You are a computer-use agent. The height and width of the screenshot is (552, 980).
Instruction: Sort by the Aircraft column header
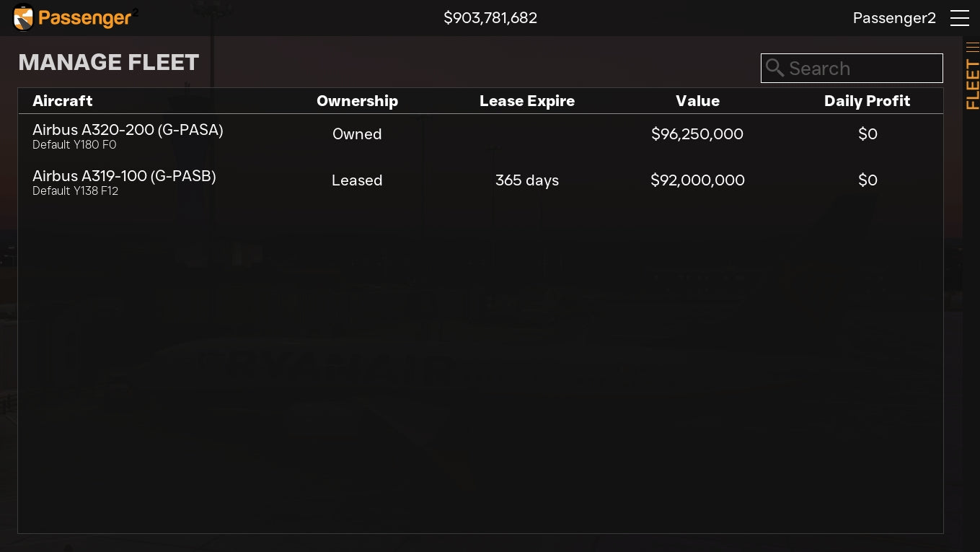pyautogui.click(x=63, y=101)
